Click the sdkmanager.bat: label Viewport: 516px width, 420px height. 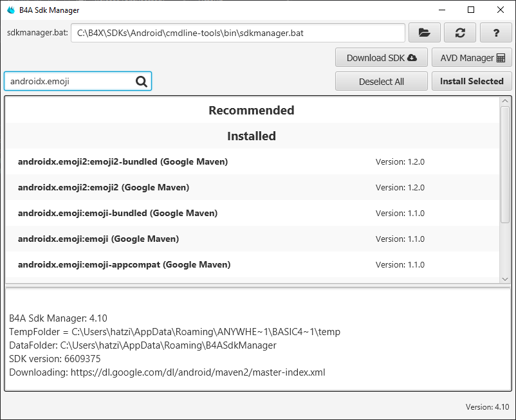click(37, 33)
